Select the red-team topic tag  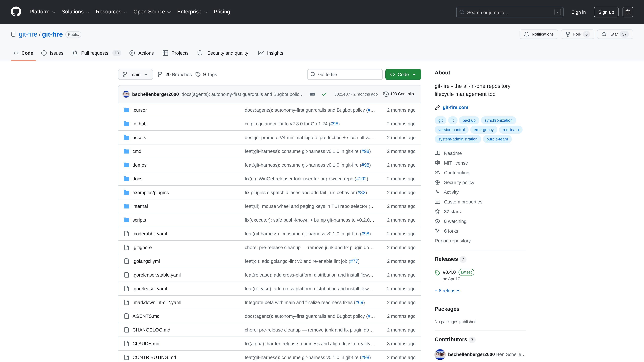(511, 130)
